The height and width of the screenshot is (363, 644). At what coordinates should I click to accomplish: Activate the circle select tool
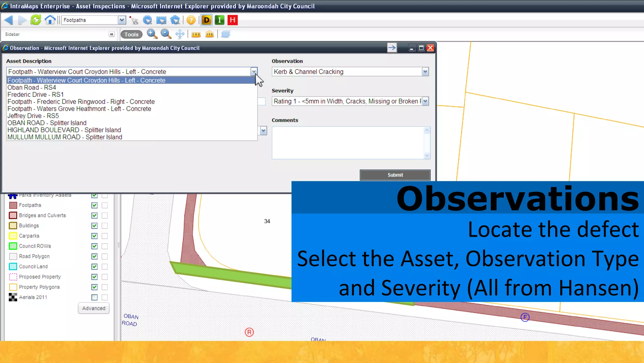pos(147,20)
